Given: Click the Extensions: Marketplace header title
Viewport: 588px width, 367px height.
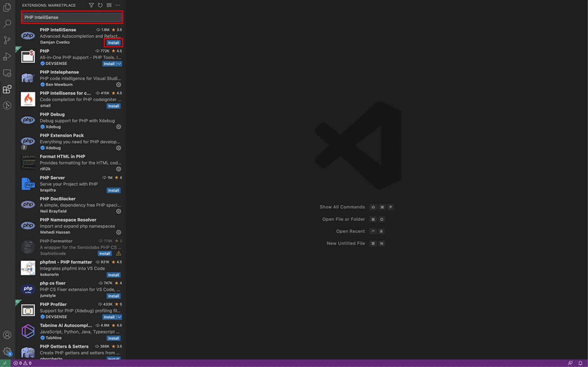Looking at the screenshot, I should point(49,5).
